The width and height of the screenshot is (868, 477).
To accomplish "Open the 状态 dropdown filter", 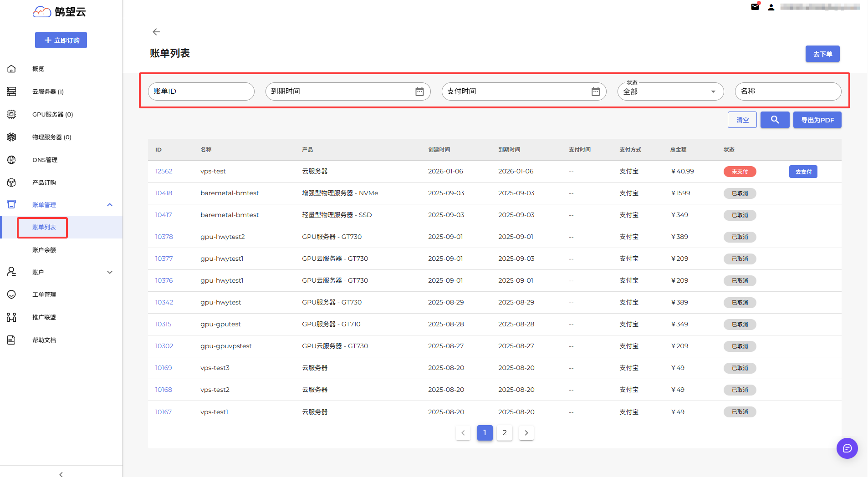I will point(670,91).
